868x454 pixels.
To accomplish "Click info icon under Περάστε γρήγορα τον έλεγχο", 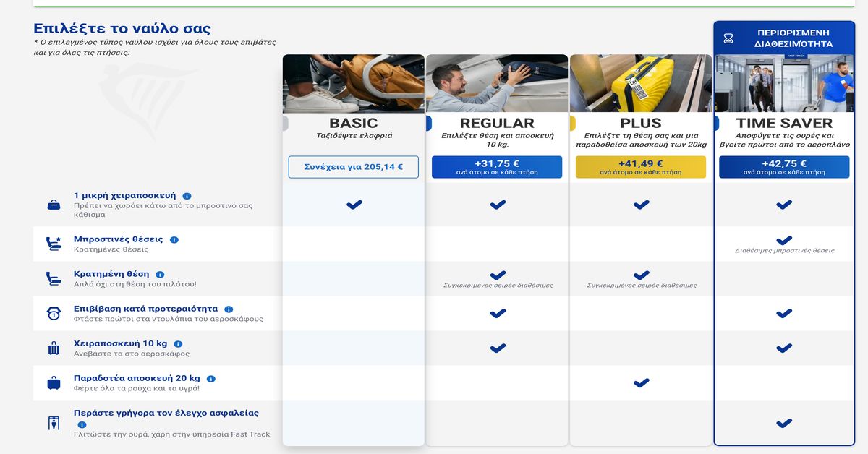I will 82,425.
